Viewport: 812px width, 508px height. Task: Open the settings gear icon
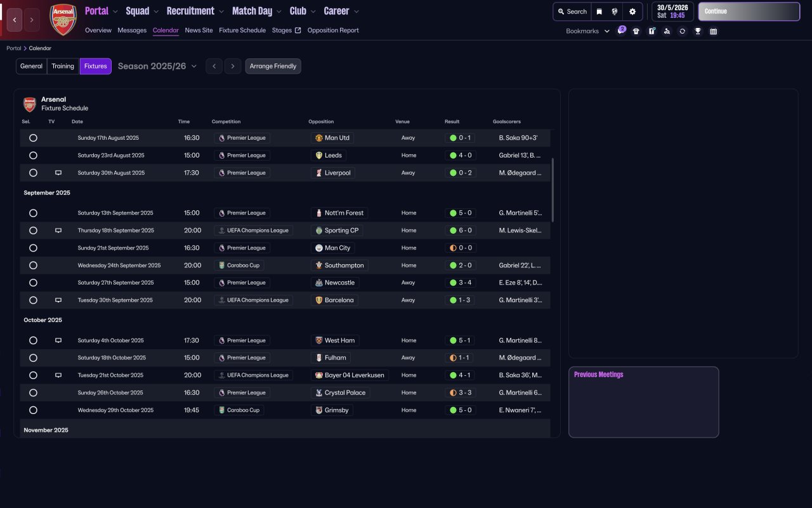click(x=632, y=11)
